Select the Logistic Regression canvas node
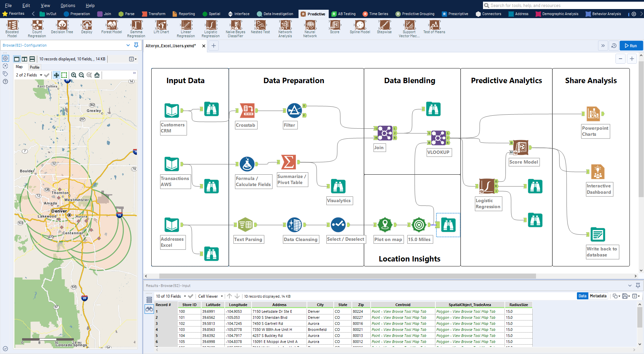Screen dimensions: 644x354 point(487,186)
